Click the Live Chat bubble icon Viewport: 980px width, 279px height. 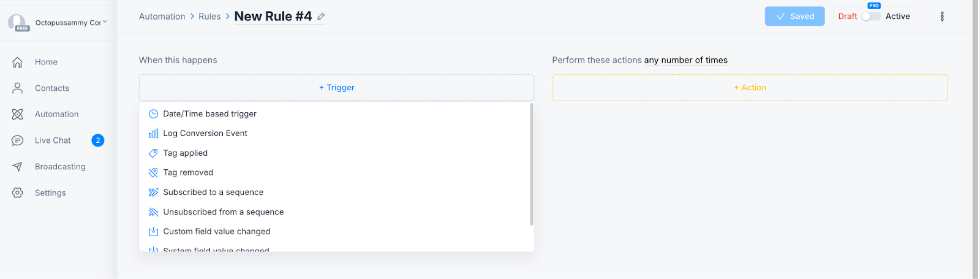click(x=18, y=140)
